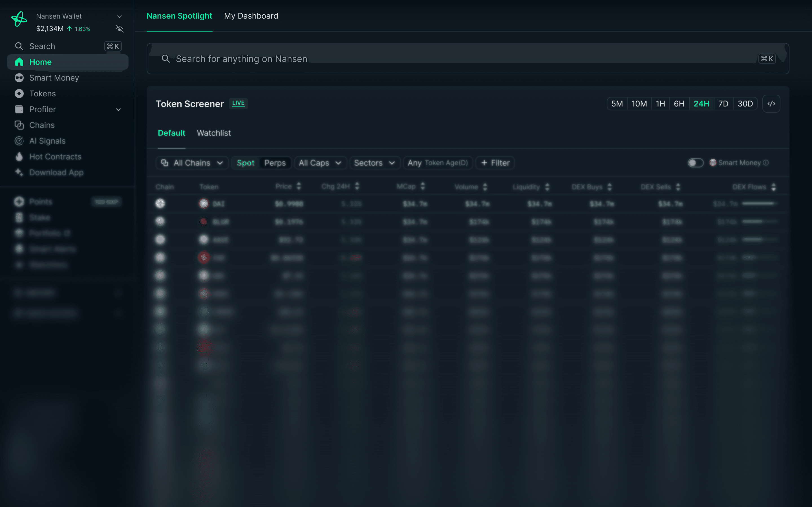The width and height of the screenshot is (812, 507).
Task: Open the Watchlist tab
Action: 214,133
